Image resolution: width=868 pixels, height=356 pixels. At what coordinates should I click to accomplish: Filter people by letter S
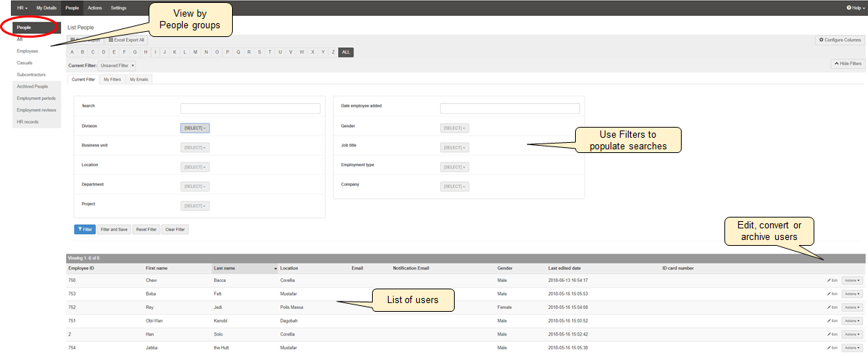pyautogui.click(x=259, y=52)
